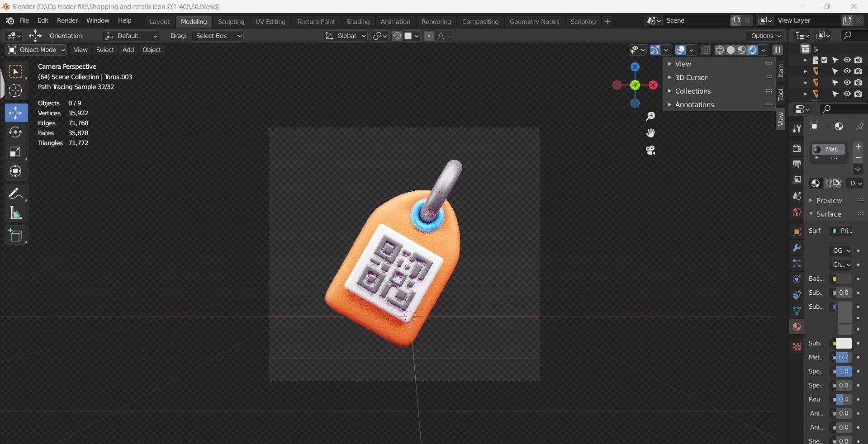Open the Particles properties tab
The width and height of the screenshot is (868, 444).
point(797,264)
